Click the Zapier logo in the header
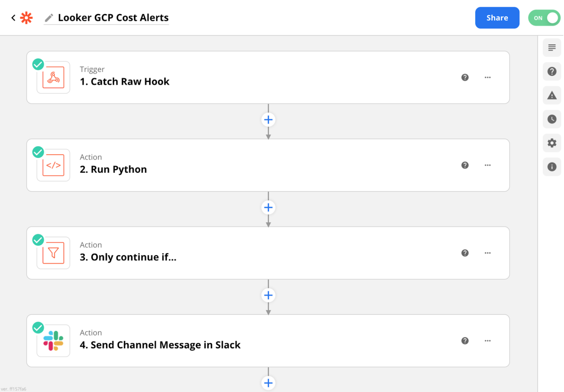Screen dimensions: 564x392 26,18
